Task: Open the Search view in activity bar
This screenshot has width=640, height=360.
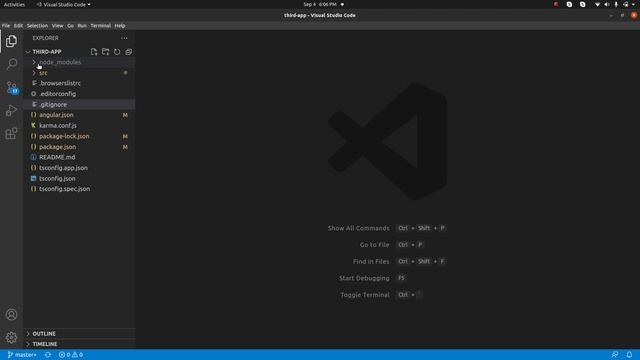Action: [x=11, y=64]
